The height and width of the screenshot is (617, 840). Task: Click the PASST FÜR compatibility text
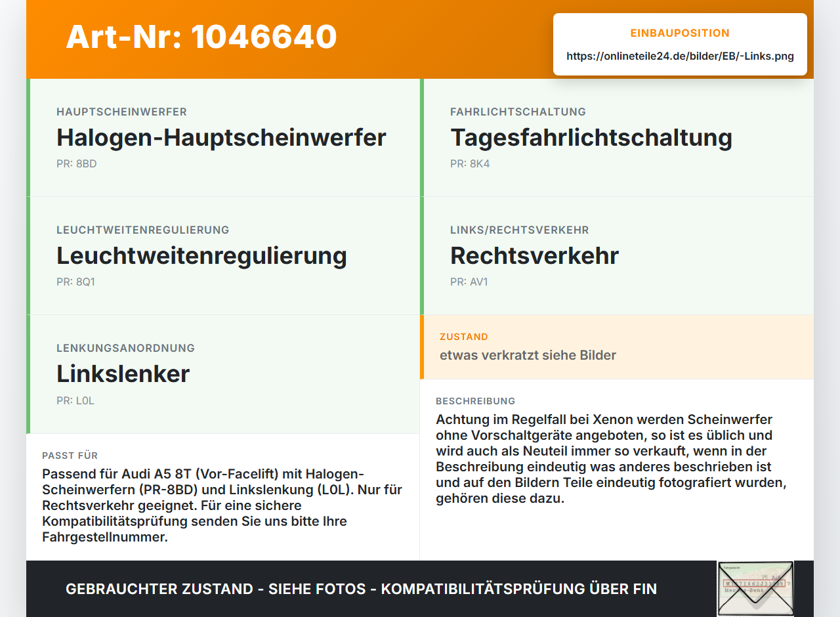point(222,505)
